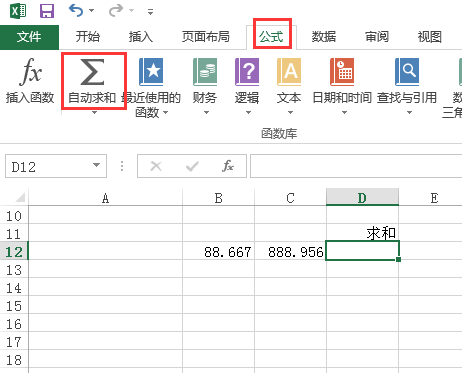462x373 pixels.
Task: Open 最近使用的函数 star book icon
Action: (x=151, y=72)
